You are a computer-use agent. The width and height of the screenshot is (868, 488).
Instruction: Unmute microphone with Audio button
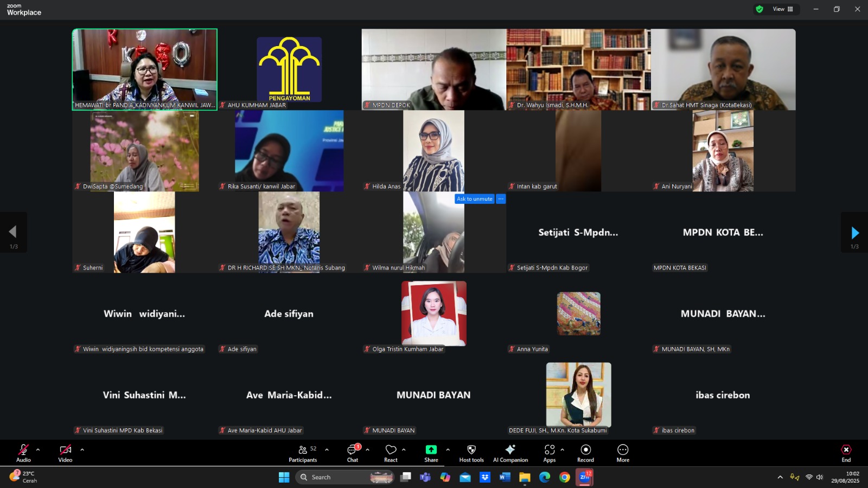point(23,453)
